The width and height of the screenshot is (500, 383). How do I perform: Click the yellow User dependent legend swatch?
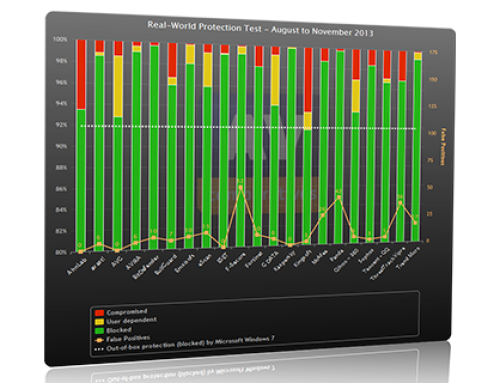tap(99, 322)
